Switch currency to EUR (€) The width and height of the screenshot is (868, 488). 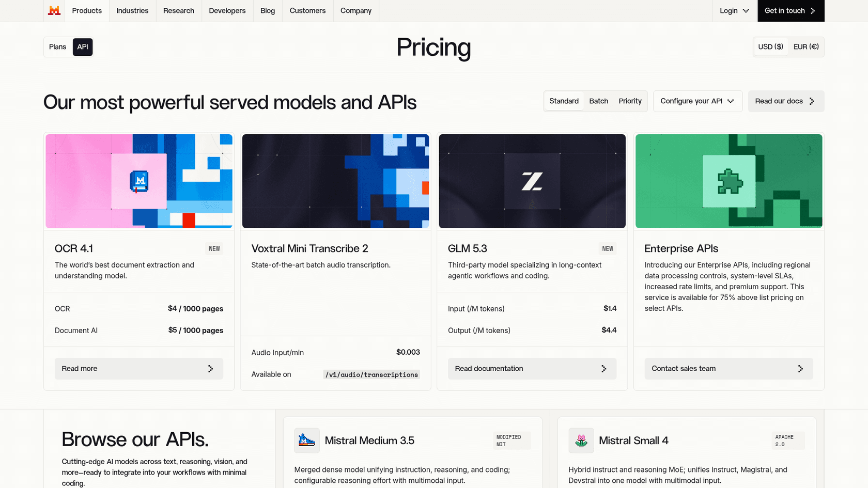click(806, 47)
